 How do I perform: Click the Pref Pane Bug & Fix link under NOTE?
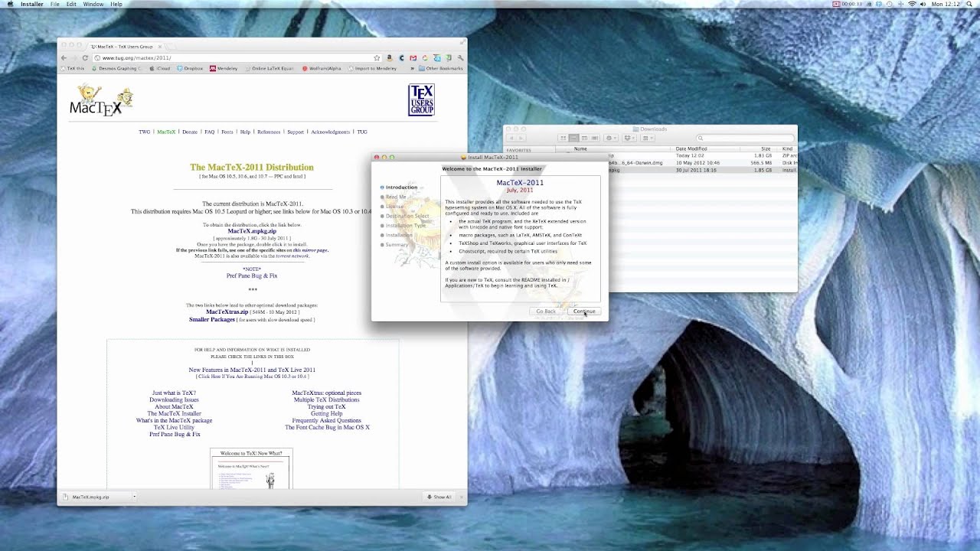pyautogui.click(x=252, y=275)
